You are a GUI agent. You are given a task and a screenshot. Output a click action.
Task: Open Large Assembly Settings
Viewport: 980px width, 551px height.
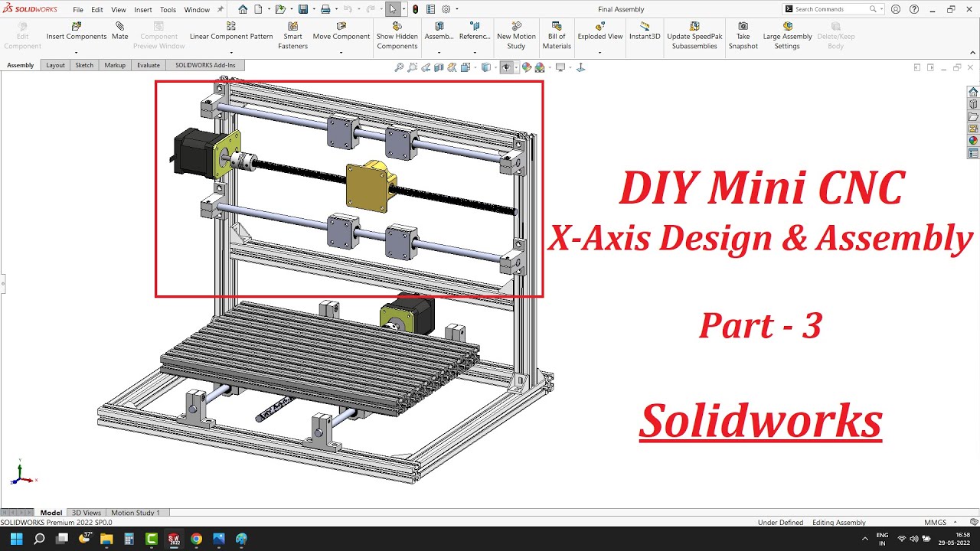pyautogui.click(x=787, y=36)
